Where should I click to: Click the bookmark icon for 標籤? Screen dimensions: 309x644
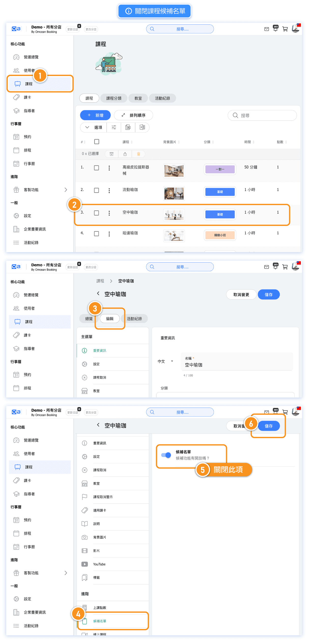click(x=85, y=578)
